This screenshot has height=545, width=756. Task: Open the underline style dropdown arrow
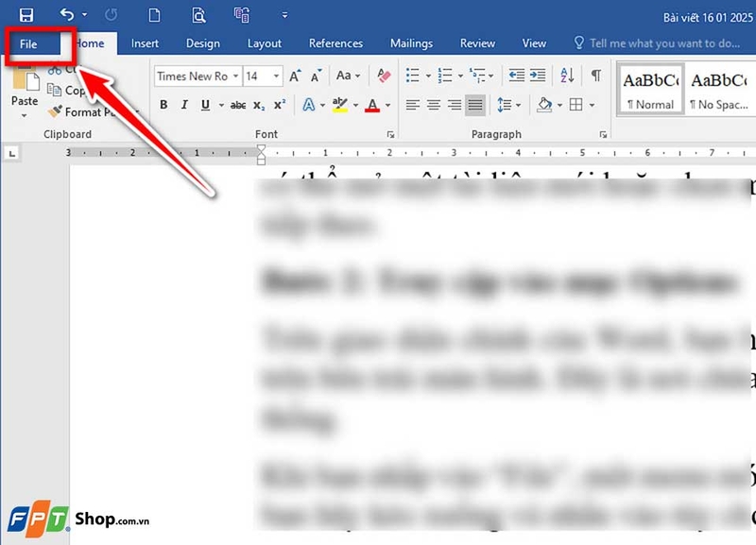(221, 105)
